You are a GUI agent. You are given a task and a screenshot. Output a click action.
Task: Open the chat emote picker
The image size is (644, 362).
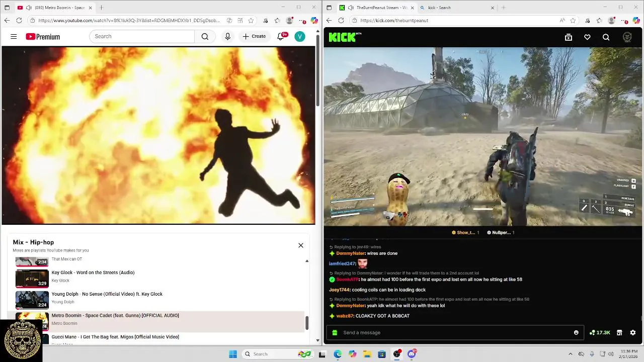pyautogui.click(x=576, y=332)
